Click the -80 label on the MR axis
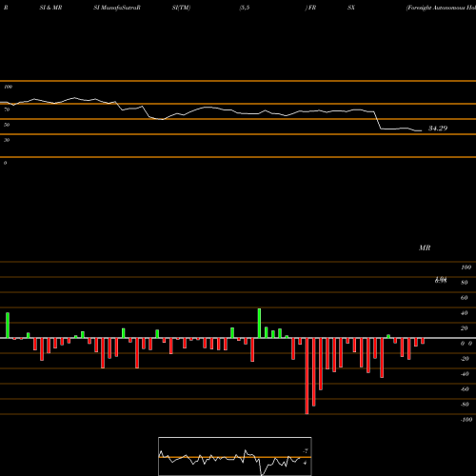This screenshot has height=476, width=476. click(465, 405)
